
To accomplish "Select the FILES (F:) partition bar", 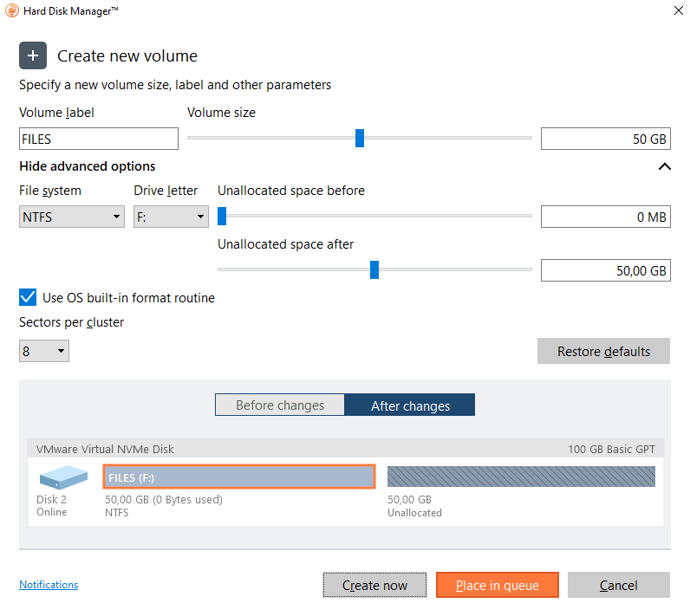I will click(x=238, y=477).
